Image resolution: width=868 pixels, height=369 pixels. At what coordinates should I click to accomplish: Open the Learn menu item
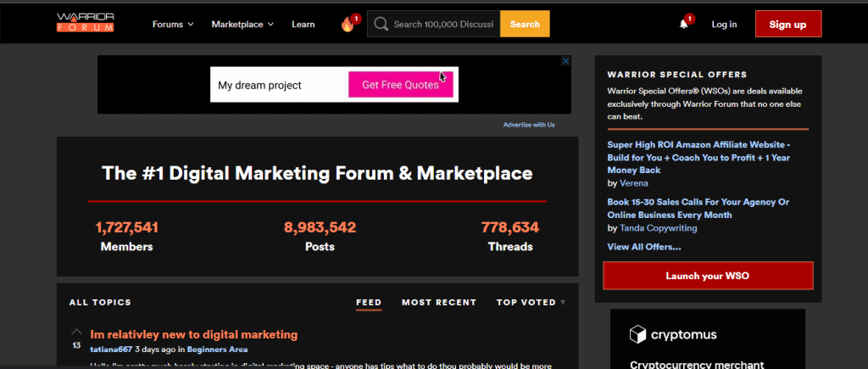(303, 24)
